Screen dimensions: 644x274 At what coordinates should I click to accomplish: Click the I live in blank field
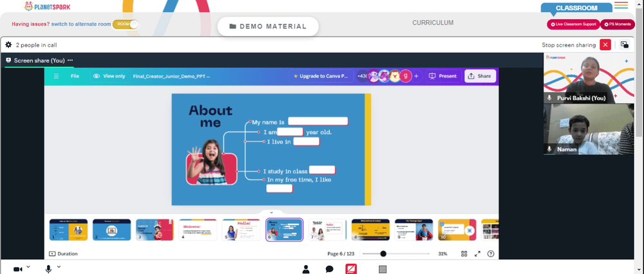(x=307, y=142)
